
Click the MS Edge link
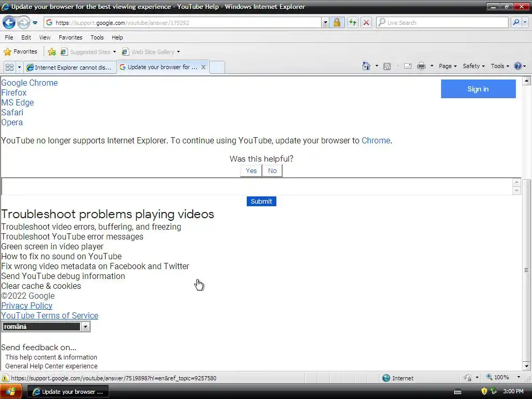[x=18, y=102]
